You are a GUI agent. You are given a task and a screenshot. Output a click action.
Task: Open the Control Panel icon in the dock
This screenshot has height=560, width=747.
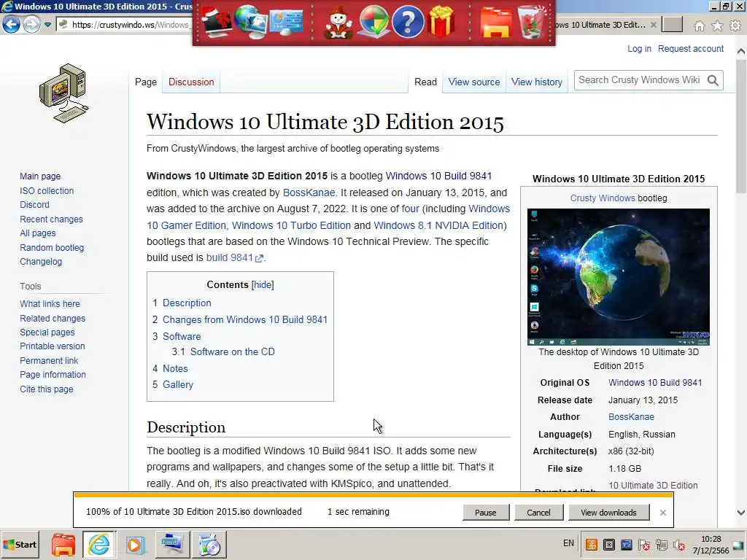[286, 23]
